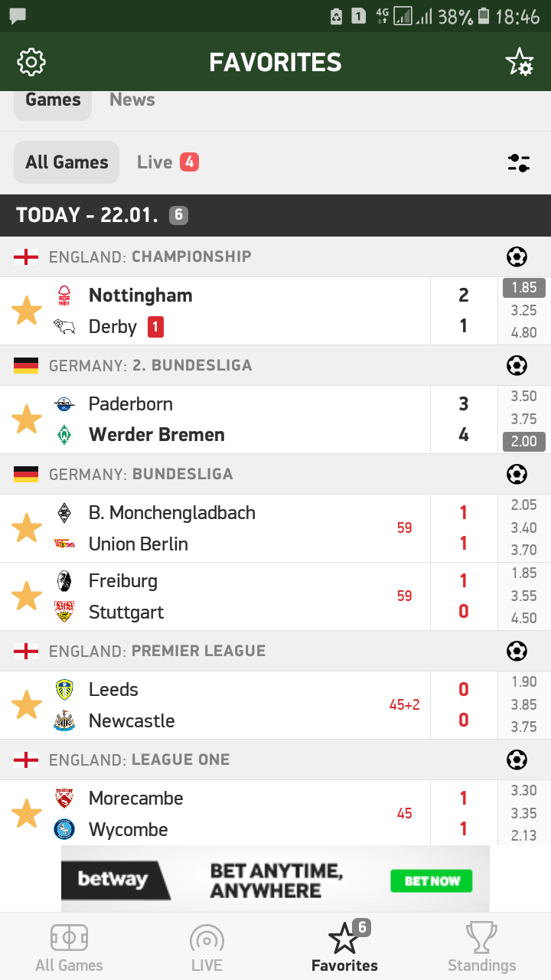
Task: Open settings gear in header
Action: [31, 62]
